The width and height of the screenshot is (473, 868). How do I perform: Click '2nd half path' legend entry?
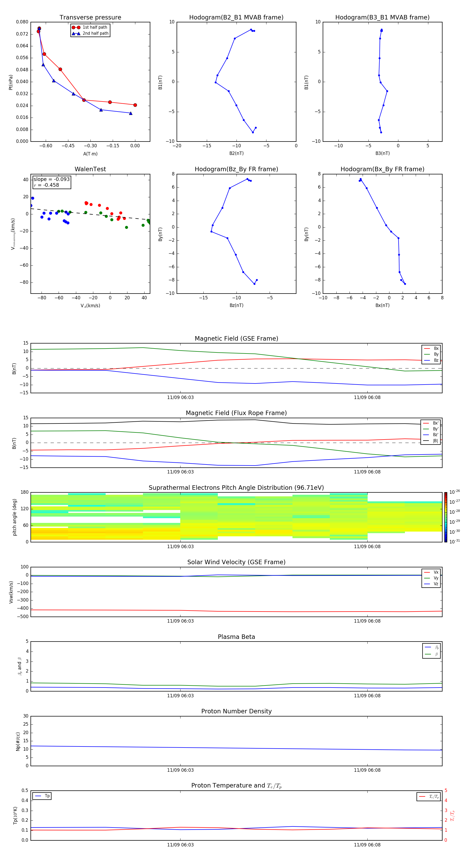[x=90, y=33]
